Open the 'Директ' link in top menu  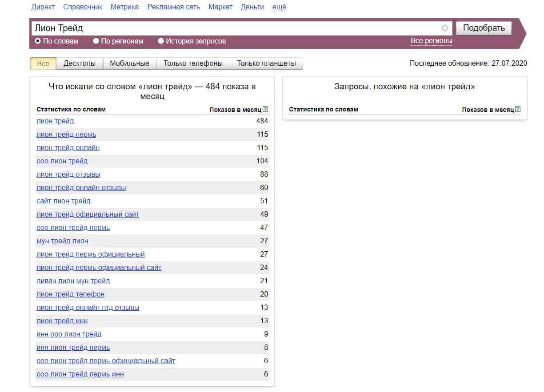pyautogui.click(x=43, y=7)
